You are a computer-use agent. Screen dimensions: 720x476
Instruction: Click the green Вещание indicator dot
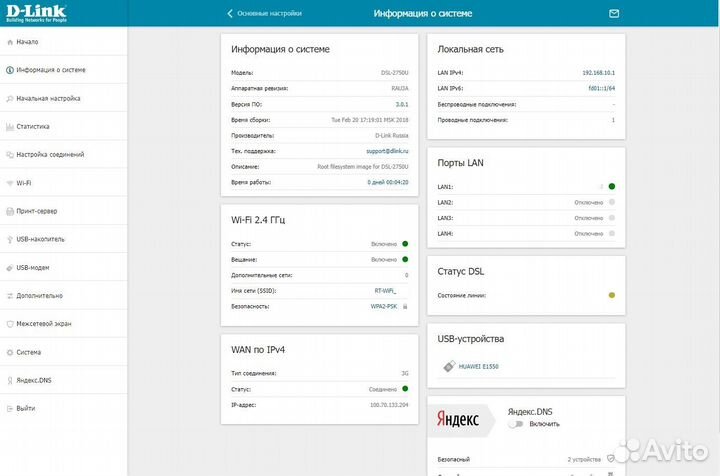405,259
